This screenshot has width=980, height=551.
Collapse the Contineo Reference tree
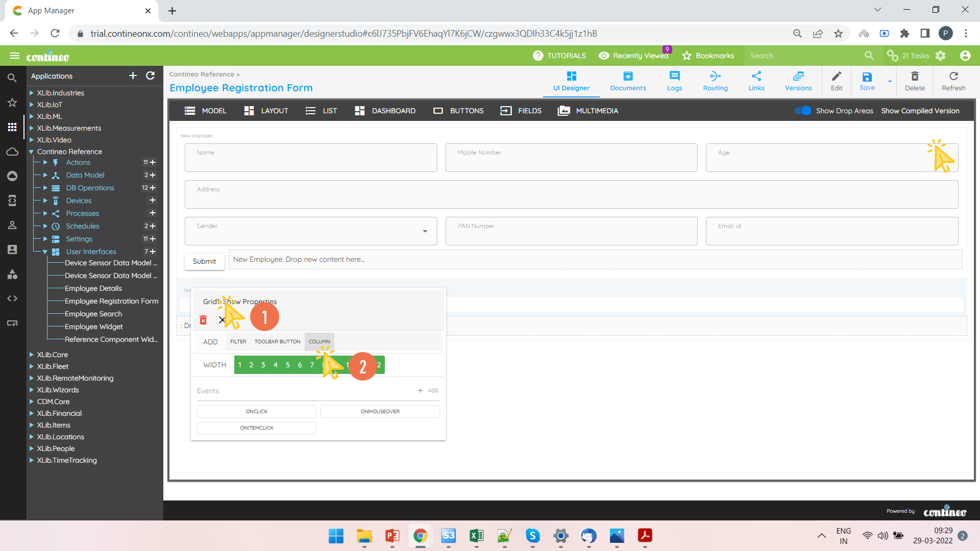coord(31,152)
